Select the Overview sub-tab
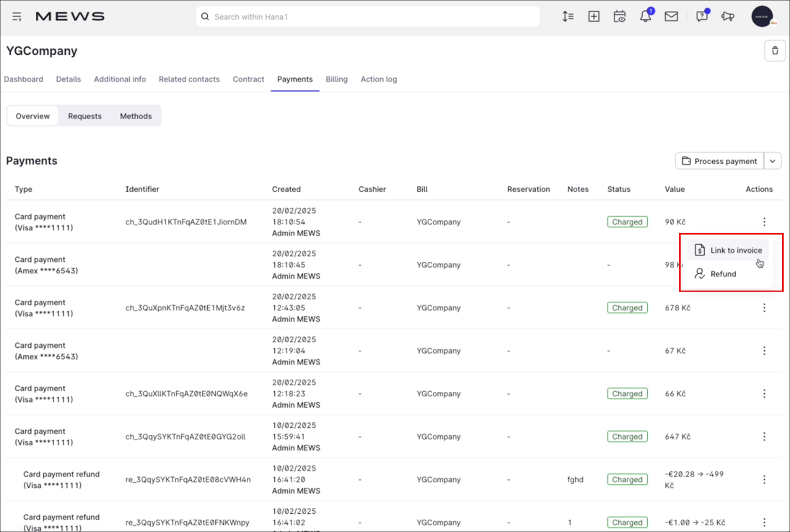 pos(33,116)
